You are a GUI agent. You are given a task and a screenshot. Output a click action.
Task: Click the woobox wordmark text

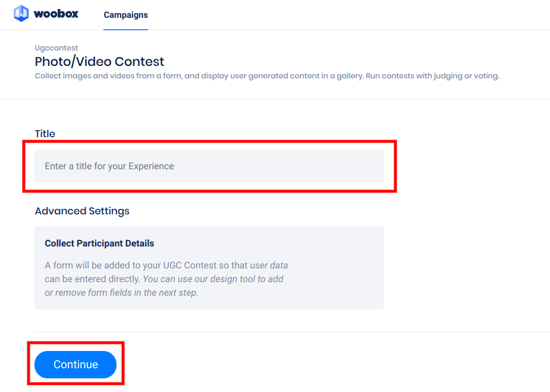pyautogui.click(x=56, y=14)
